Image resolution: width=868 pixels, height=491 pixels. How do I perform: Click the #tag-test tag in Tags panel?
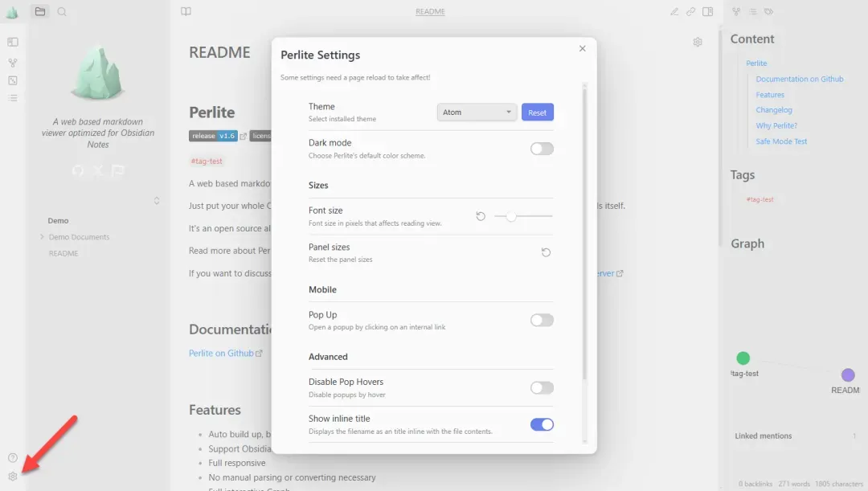(x=759, y=199)
